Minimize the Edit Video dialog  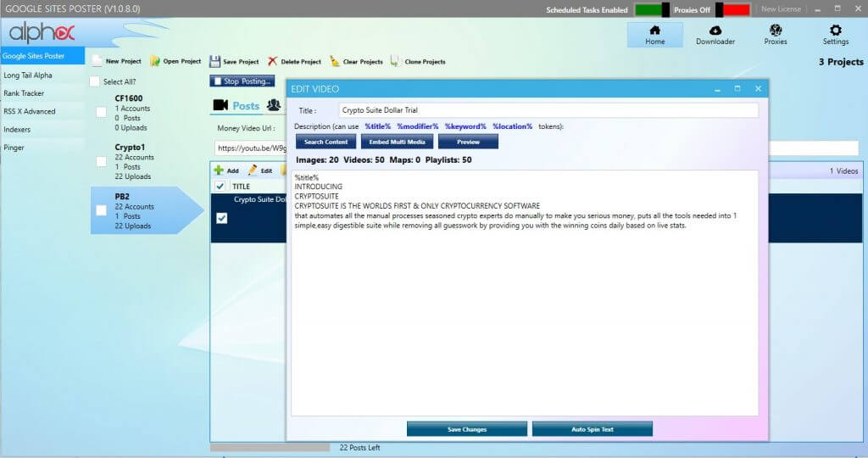tap(717, 89)
